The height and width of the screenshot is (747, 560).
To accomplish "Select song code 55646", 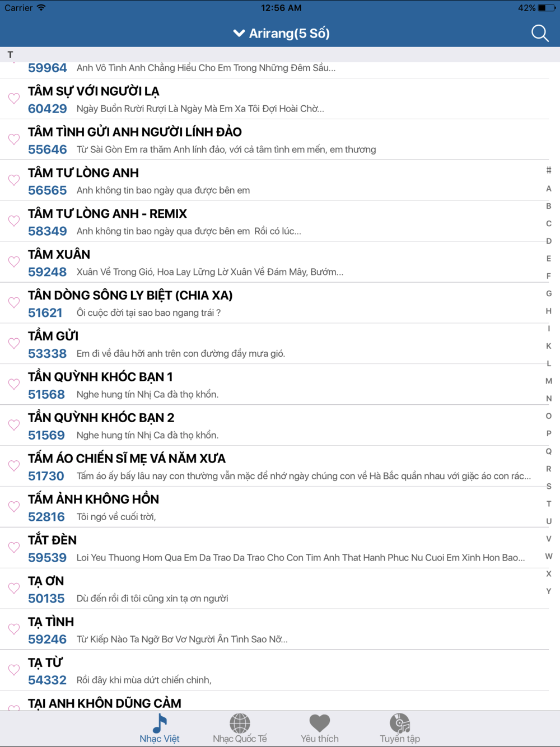I will (48, 150).
